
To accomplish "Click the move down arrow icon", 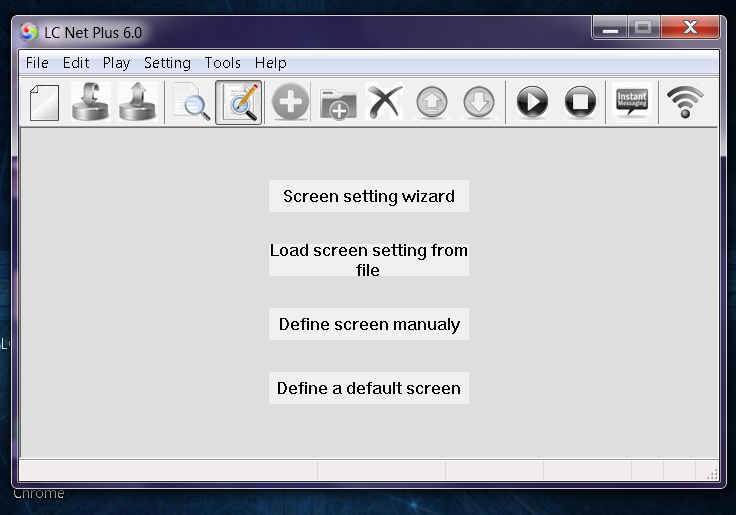I will tap(479, 102).
